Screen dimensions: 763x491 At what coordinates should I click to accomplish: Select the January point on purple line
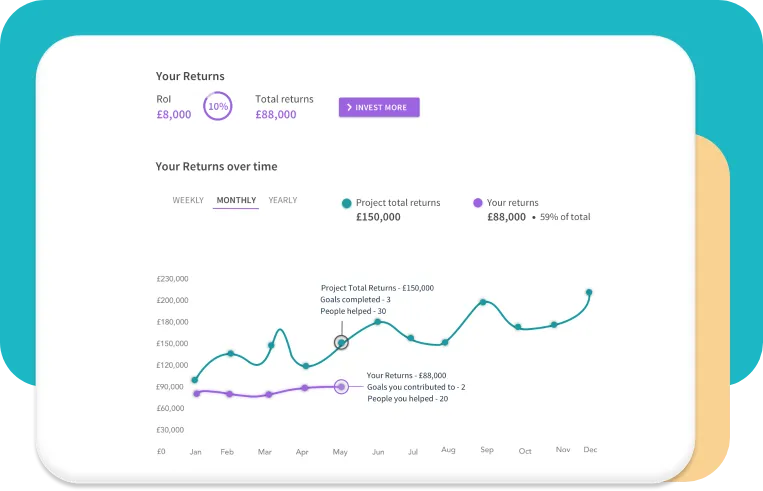coord(196,393)
